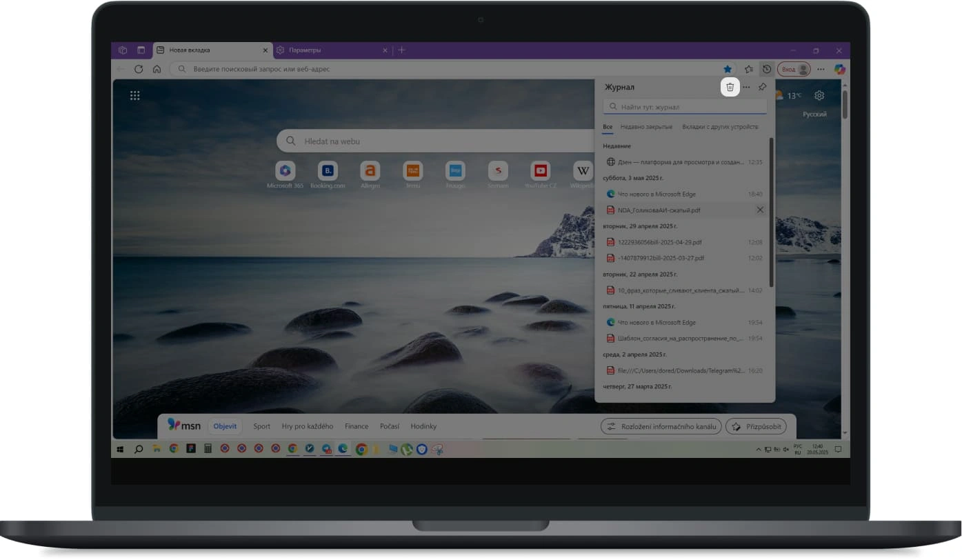
Task: Open the Microsoft 365 quick link
Action: coord(285,175)
